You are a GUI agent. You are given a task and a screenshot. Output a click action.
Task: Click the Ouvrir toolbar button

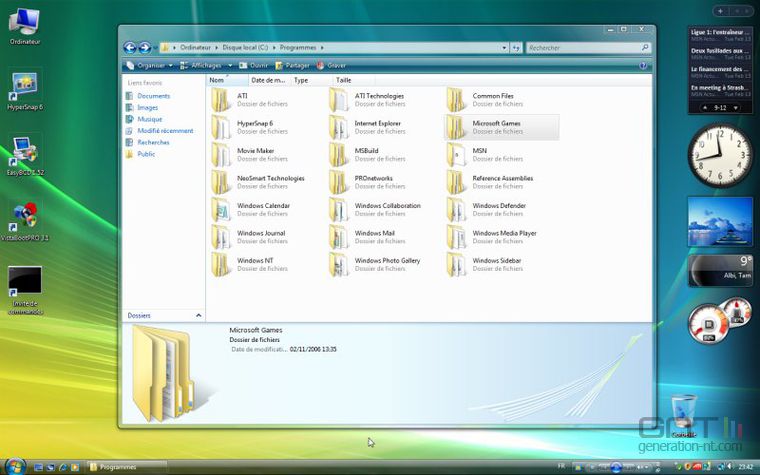[253, 65]
